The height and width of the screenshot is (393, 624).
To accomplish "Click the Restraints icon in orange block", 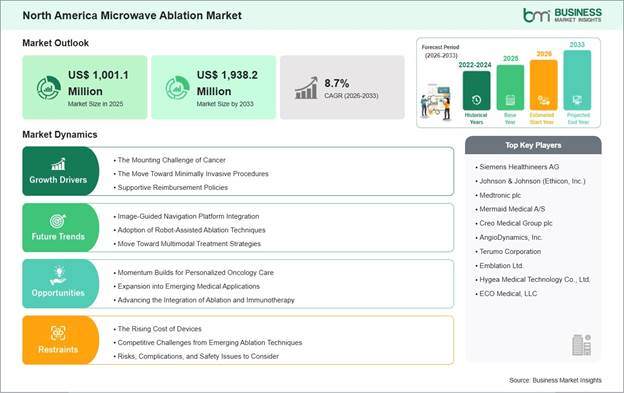I will point(58,333).
